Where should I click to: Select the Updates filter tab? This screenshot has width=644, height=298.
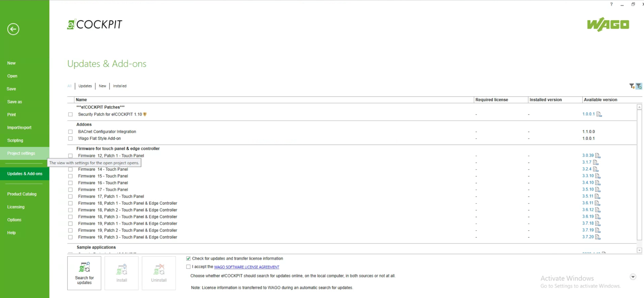point(85,86)
